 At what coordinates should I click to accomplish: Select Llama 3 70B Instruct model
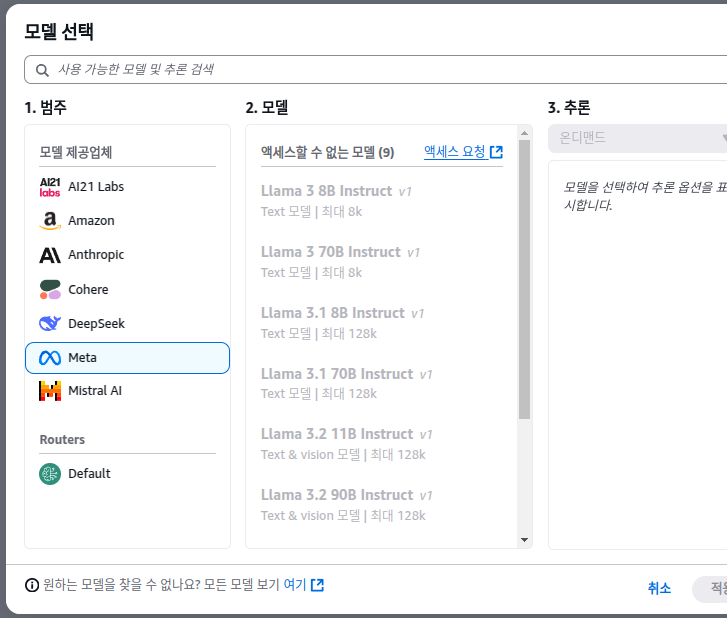[381, 262]
